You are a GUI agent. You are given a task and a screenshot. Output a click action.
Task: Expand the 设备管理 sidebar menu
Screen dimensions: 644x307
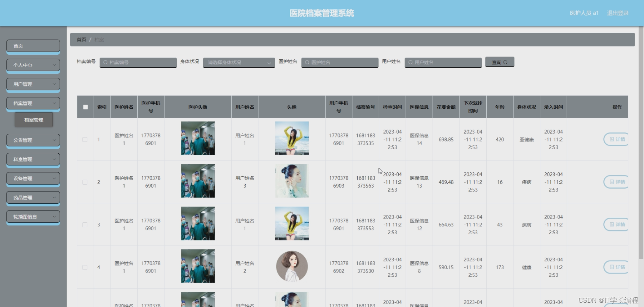(x=33, y=179)
